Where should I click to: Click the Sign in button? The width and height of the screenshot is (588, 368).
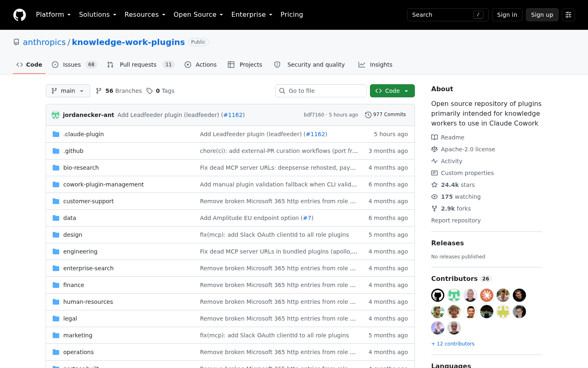(x=507, y=15)
